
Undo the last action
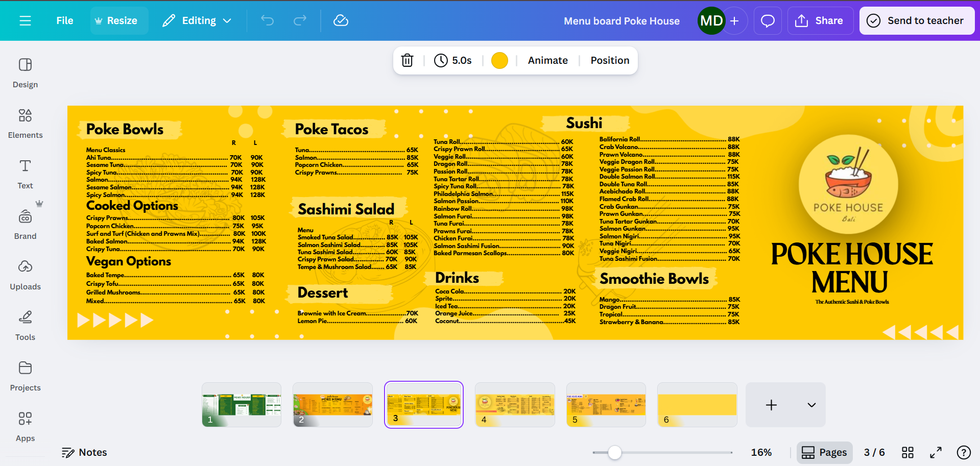267,20
